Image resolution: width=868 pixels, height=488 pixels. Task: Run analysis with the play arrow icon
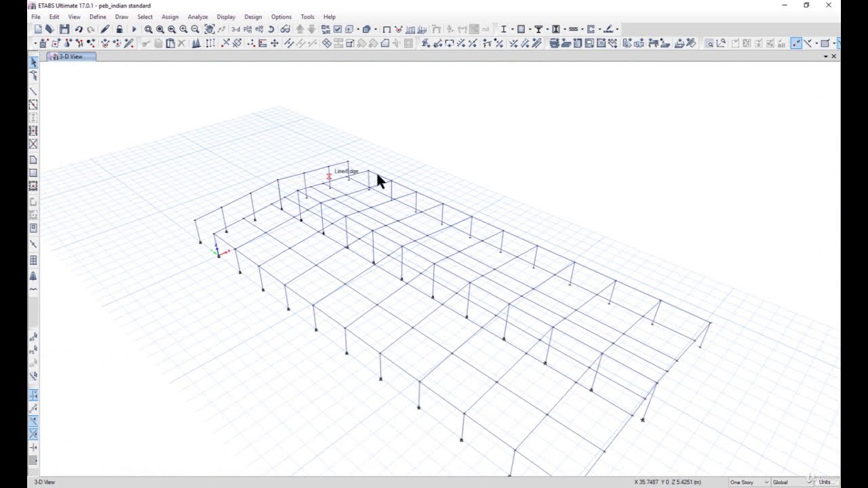[134, 29]
